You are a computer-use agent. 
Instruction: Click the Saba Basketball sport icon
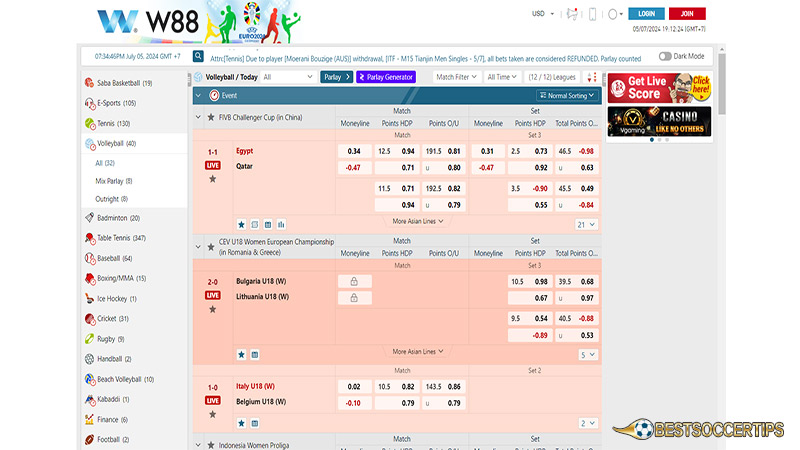pyautogui.click(x=89, y=83)
